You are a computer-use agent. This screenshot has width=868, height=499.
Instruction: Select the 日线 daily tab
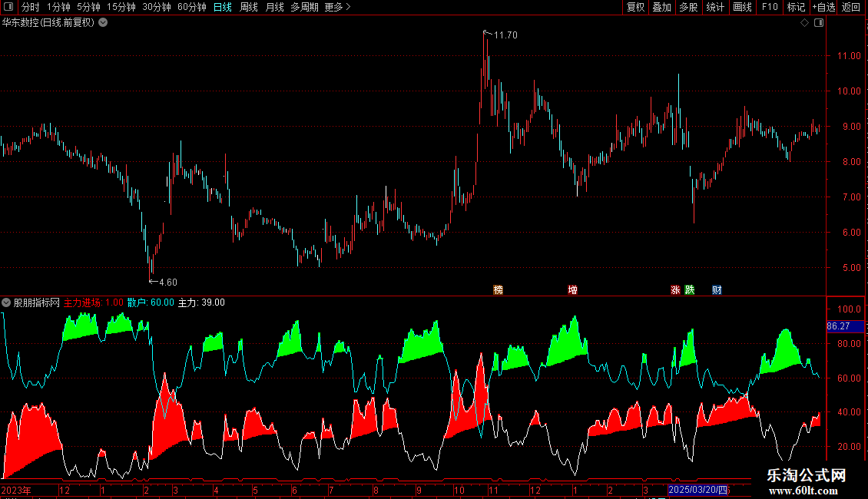(223, 7)
